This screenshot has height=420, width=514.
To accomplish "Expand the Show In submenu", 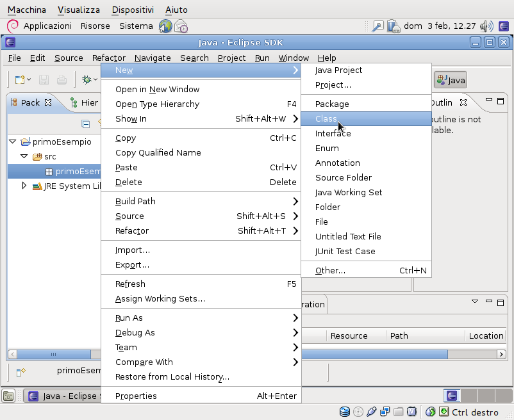I will (201, 118).
